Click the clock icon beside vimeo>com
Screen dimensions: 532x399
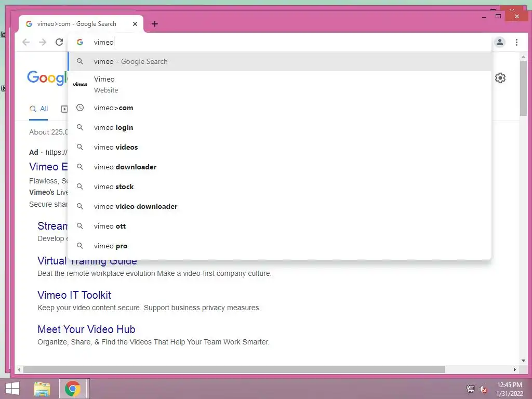click(x=80, y=108)
